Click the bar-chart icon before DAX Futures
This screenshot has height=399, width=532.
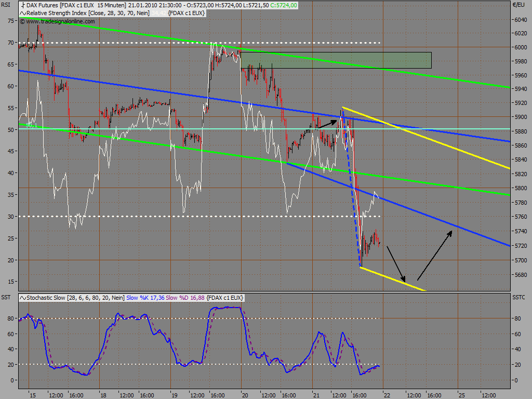pyautogui.click(x=23, y=5)
